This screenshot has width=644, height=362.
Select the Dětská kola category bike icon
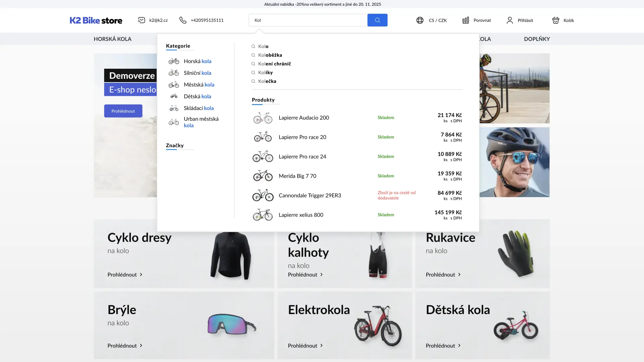pyautogui.click(x=174, y=96)
